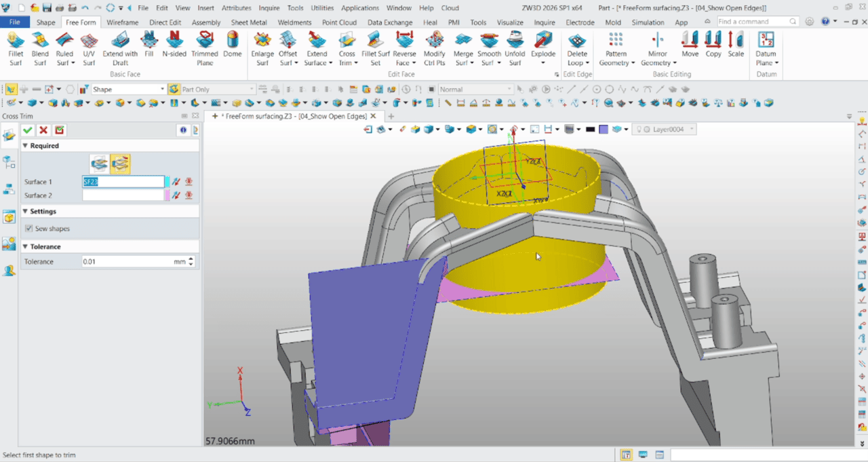Select the Scale tool in Basic Editing
The width and height of the screenshot is (868, 462).
pos(736,44)
